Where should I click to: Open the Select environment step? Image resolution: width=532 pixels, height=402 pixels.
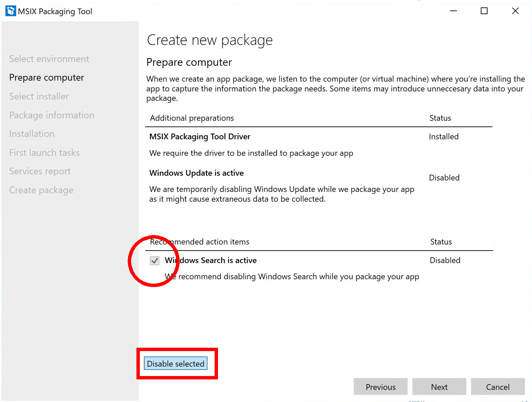(49, 59)
